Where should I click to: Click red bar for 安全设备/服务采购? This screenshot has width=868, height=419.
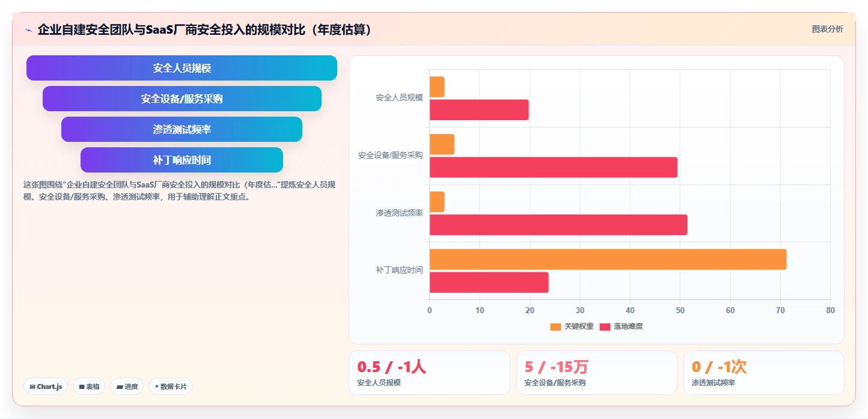(554, 167)
